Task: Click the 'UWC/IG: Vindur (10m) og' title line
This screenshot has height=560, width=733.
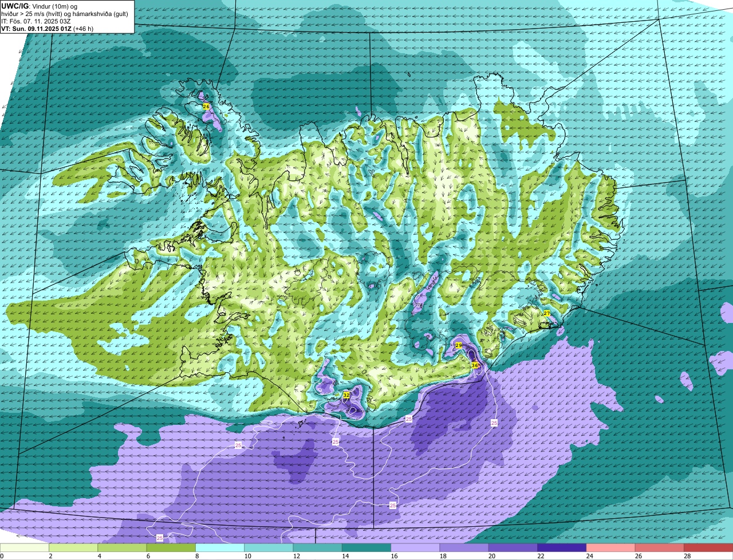Action: [39, 6]
